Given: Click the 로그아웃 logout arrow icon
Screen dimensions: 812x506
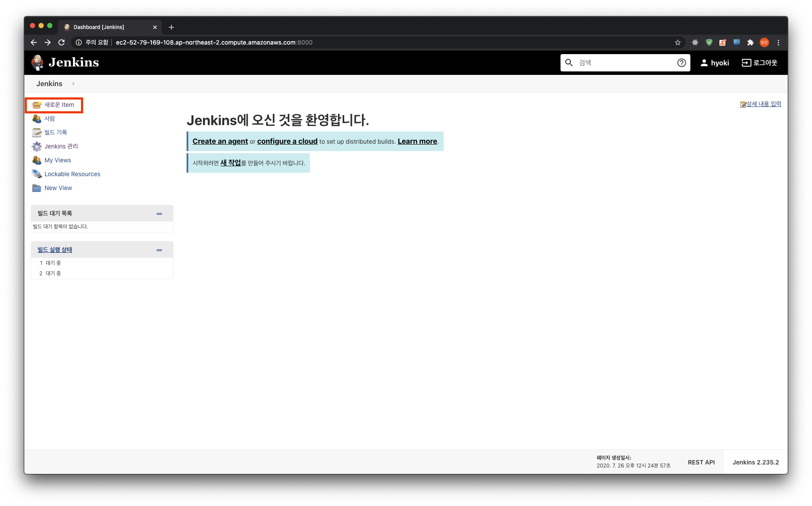Looking at the screenshot, I should [746, 63].
